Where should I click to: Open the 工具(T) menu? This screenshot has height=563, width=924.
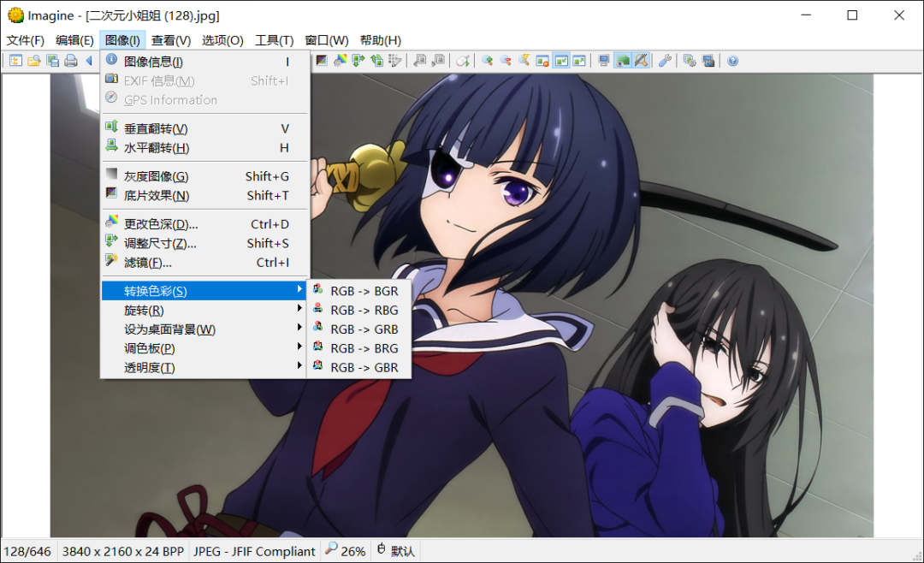pos(274,40)
